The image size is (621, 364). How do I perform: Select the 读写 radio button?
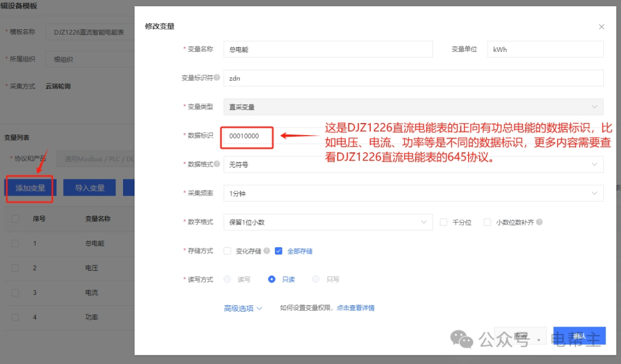pos(228,279)
